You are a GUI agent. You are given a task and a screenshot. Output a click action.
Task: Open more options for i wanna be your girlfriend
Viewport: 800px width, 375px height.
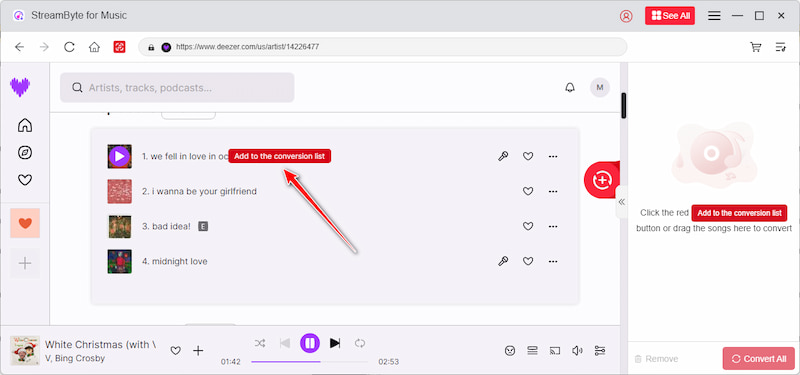tap(553, 191)
